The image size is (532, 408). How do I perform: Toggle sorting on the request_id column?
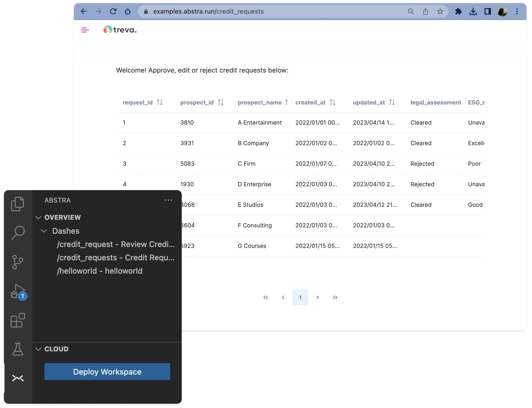tap(160, 102)
